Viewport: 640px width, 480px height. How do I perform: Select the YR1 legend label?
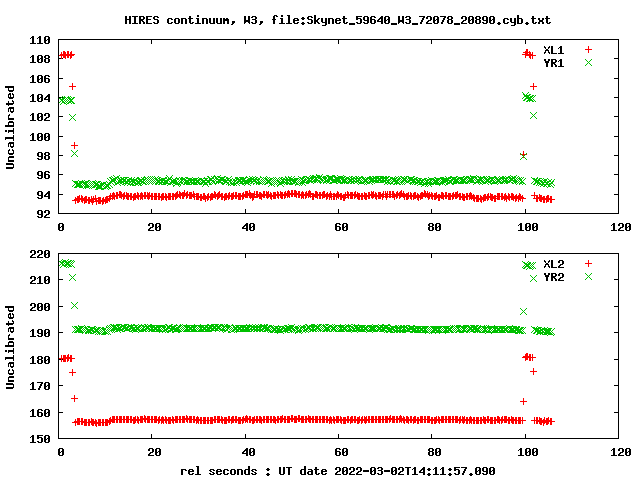pyautogui.click(x=553, y=63)
